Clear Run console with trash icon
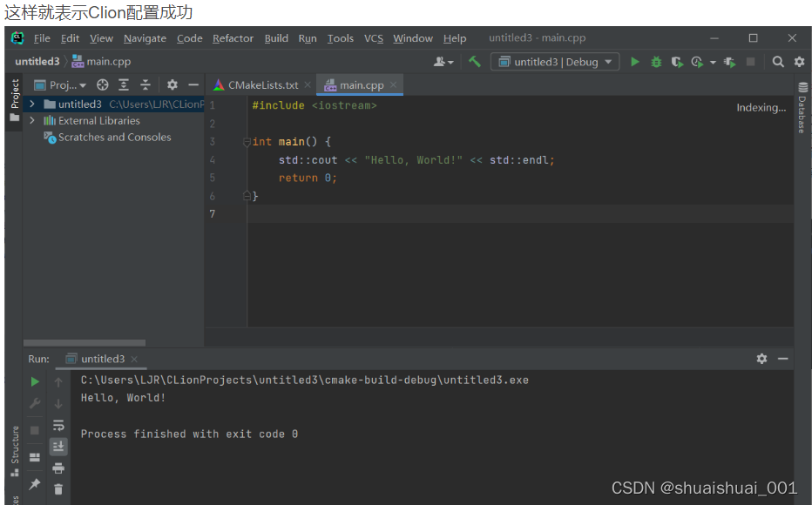Image resolution: width=812 pixels, height=505 pixels. (x=58, y=489)
